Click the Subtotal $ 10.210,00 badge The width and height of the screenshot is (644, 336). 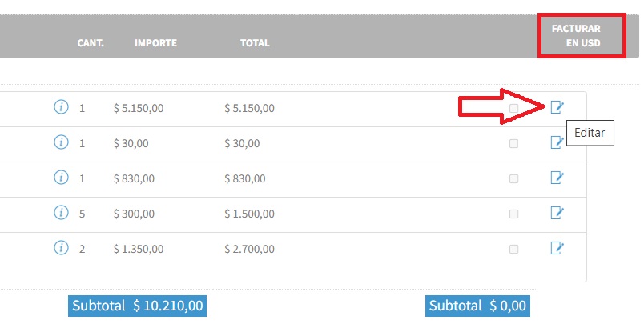pos(137,306)
